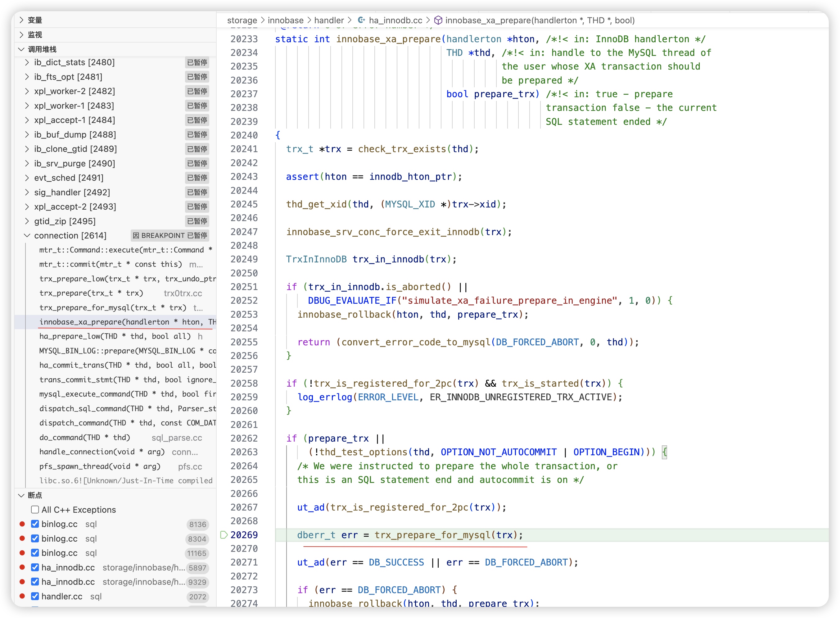Click line number 20251 in the gutter

244,287
